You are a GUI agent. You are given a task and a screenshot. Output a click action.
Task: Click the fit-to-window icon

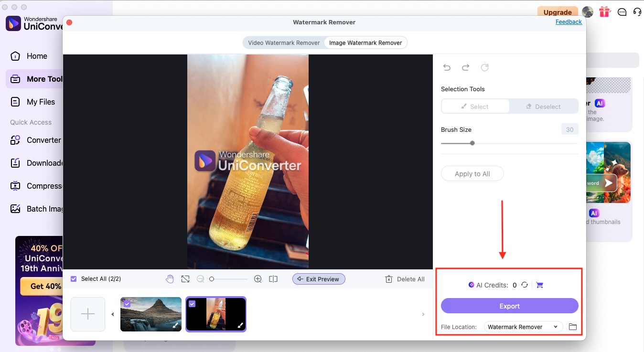(x=185, y=279)
